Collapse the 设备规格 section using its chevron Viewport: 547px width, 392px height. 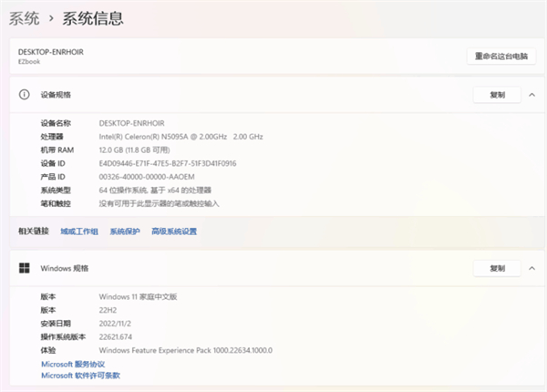click(x=531, y=94)
